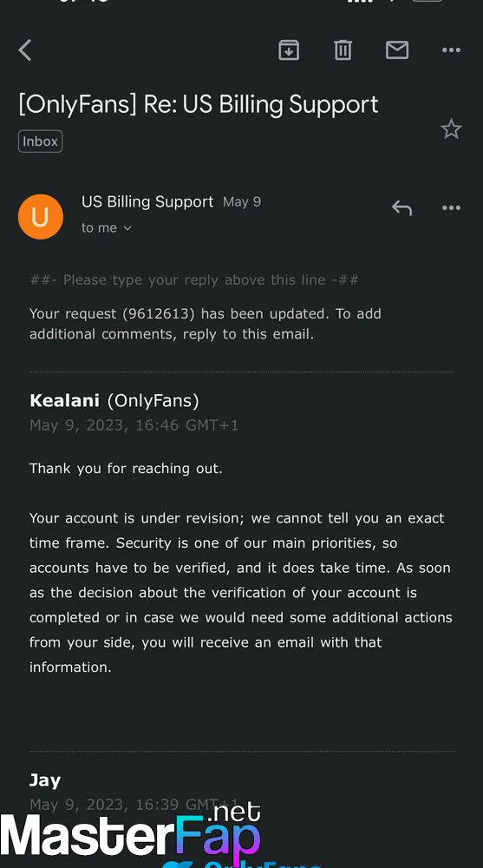This screenshot has width=483, height=868.
Task: Tap the request number 9612613
Action: coord(159,314)
